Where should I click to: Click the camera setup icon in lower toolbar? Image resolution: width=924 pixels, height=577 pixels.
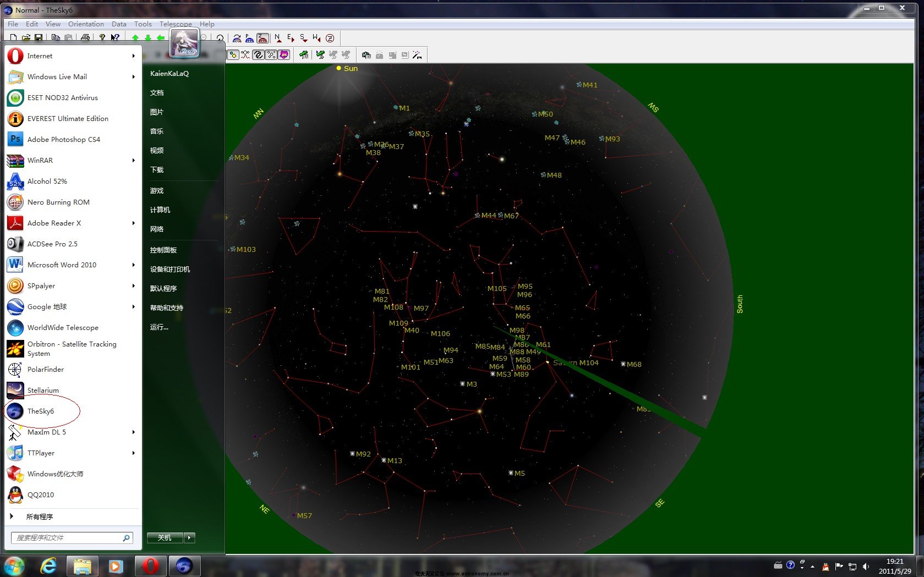(367, 54)
